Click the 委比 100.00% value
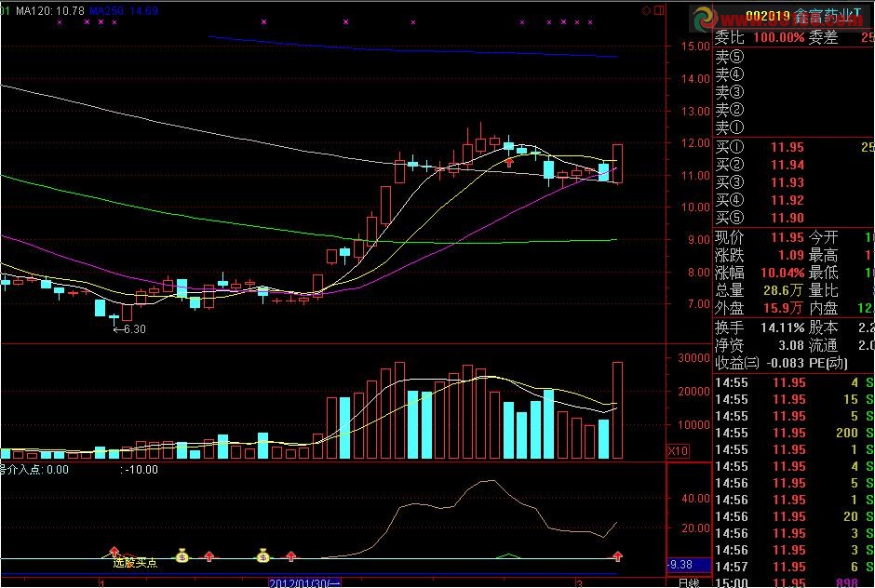Screen dimensions: 875x588 coord(779,38)
